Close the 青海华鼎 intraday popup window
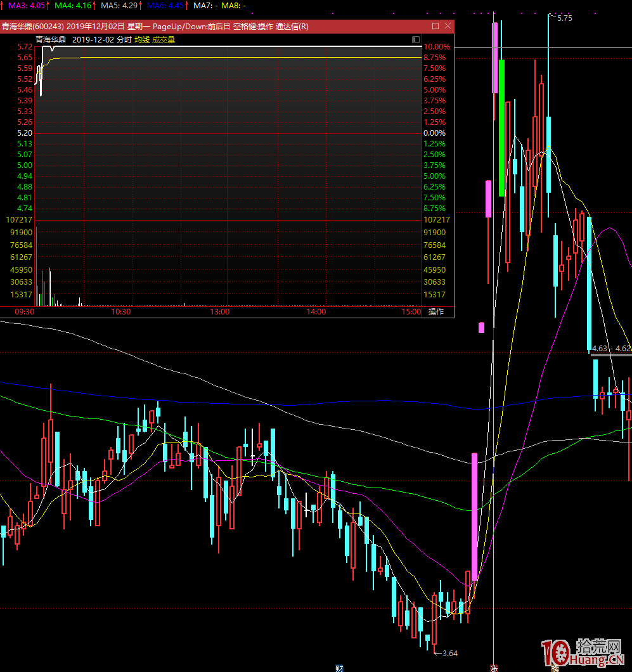This screenshot has height=672, width=632. click(x=448, y=26)
